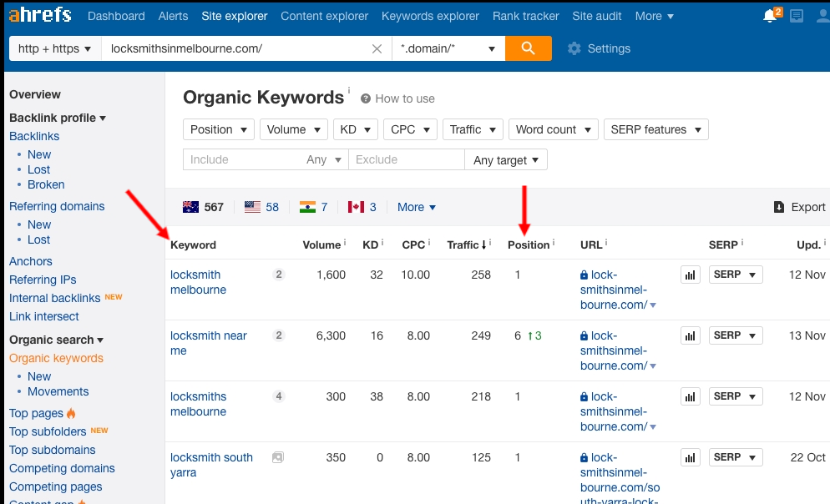Open Movements under Organic keywords
The width and height of the screenshot is (830, 504).
pos(58,392)
